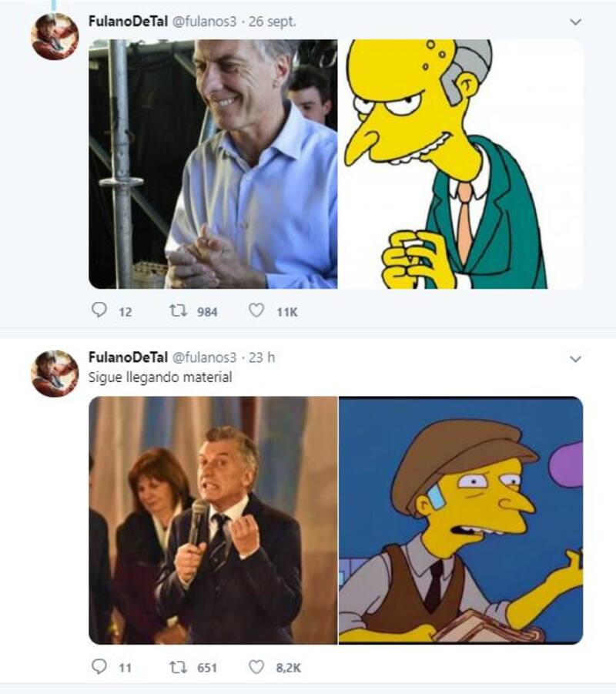Open the "26 sept." timestamp link
616x694 pixels.
click(273, 22)
